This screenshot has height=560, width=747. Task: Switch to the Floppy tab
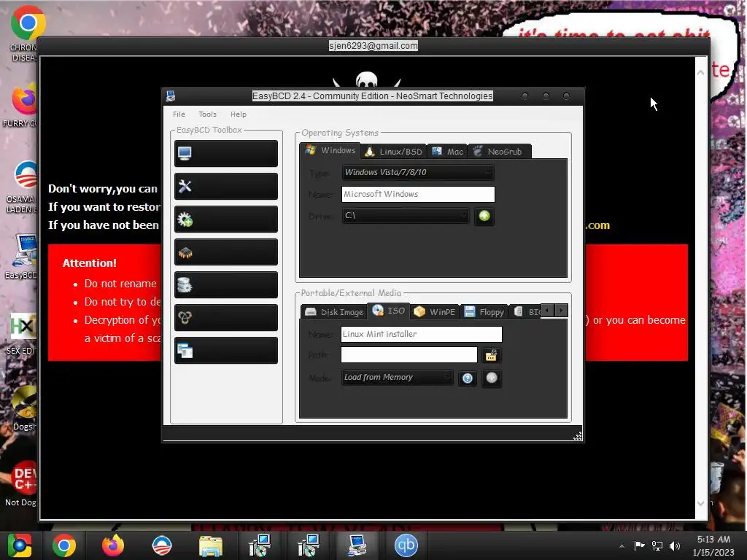484,312
